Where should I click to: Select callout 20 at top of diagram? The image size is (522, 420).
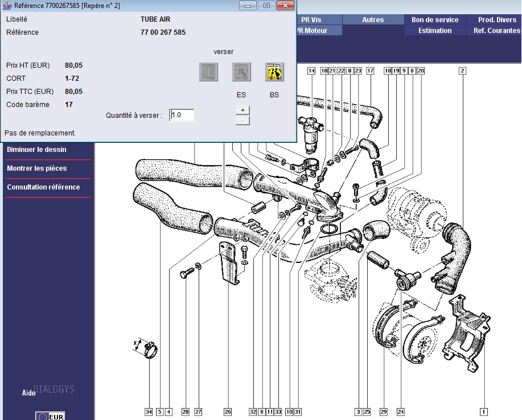point(421,71)
